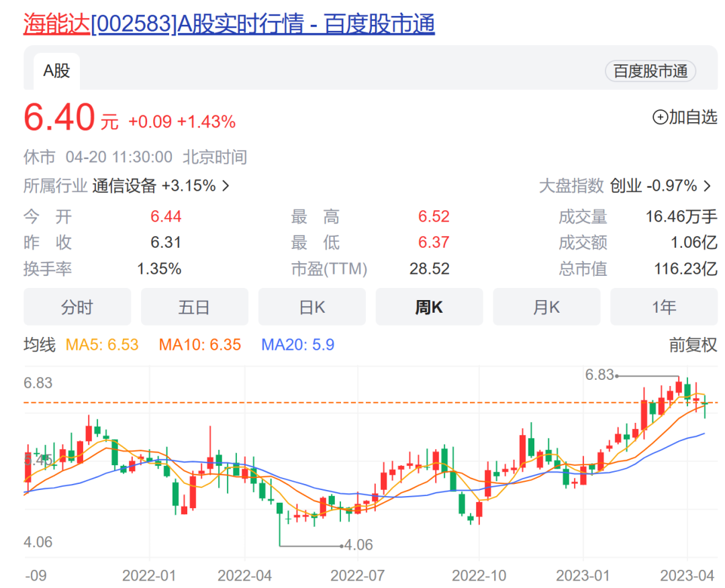The width and height of the screenshot is (725, 588).
Task: Click the MA20: 5.9 legend label
Action: (298, 345)
